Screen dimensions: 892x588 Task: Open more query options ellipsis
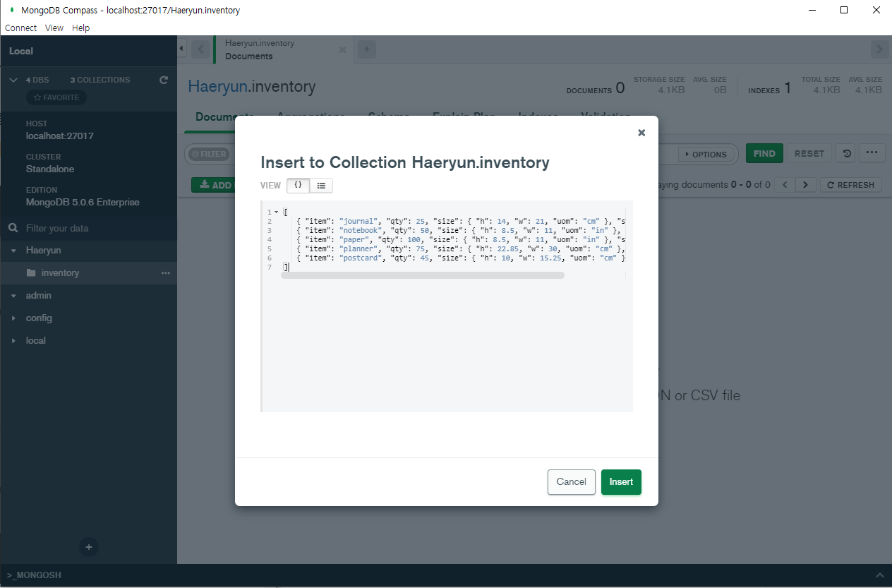[872, 153]
